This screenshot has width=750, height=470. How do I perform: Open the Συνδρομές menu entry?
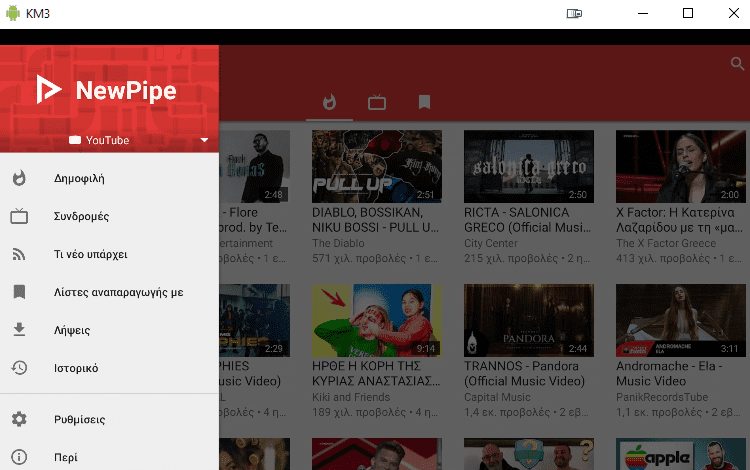click(x=110, y=216)
